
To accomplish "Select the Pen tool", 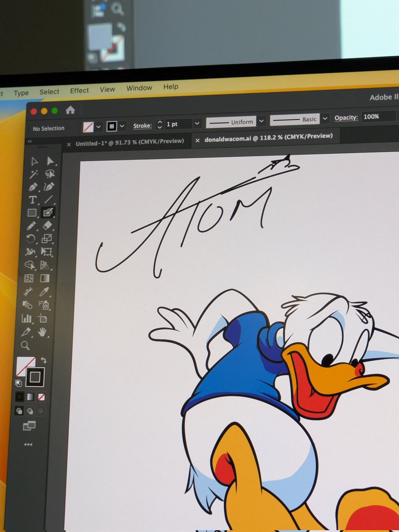I will (33, 187).
